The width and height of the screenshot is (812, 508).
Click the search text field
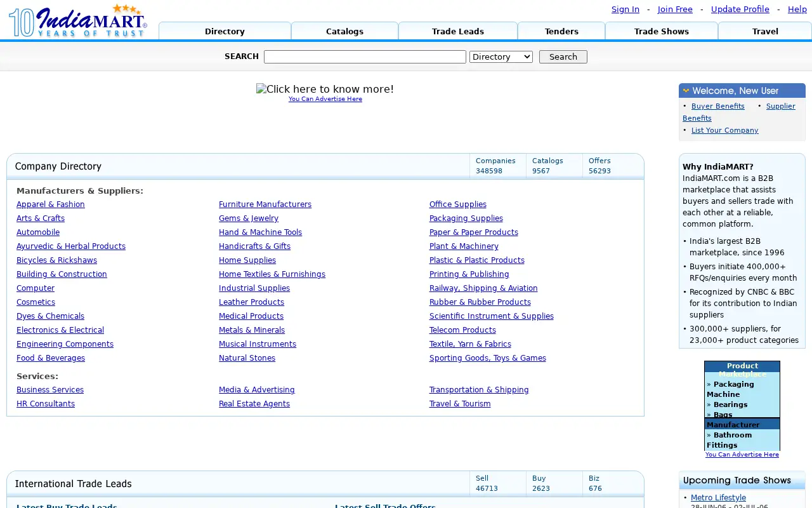365,57
